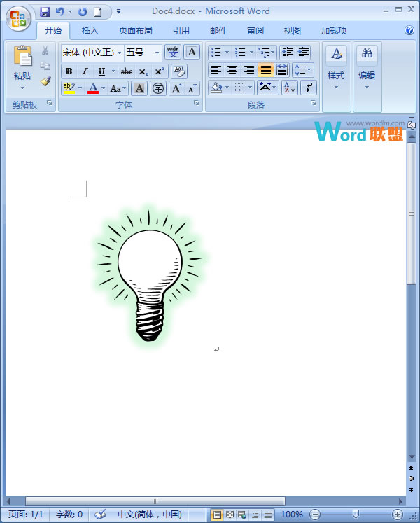Apply strikethrough with the abc icon

pyautogui.click(x=126, y=71)
